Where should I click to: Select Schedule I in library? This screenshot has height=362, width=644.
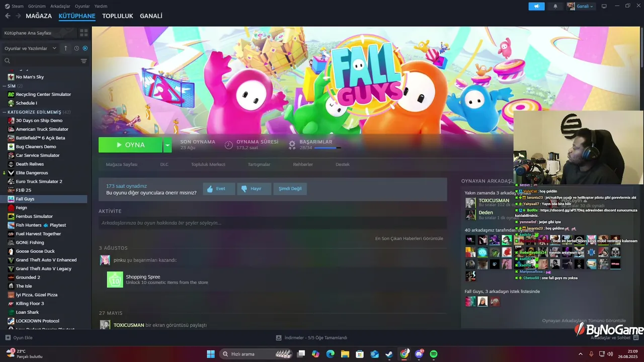pyautogui.click(x=26, y=103)
